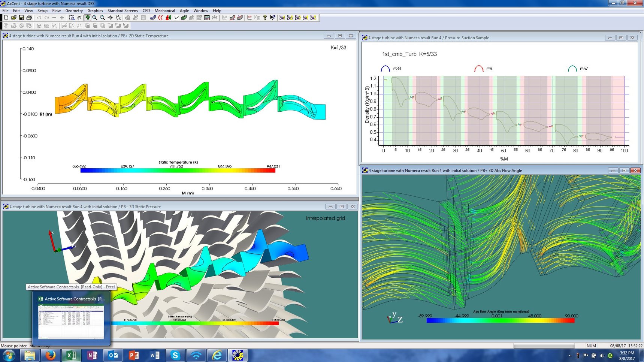
Task: Open the Geometry menu
Action: (74, 10)
